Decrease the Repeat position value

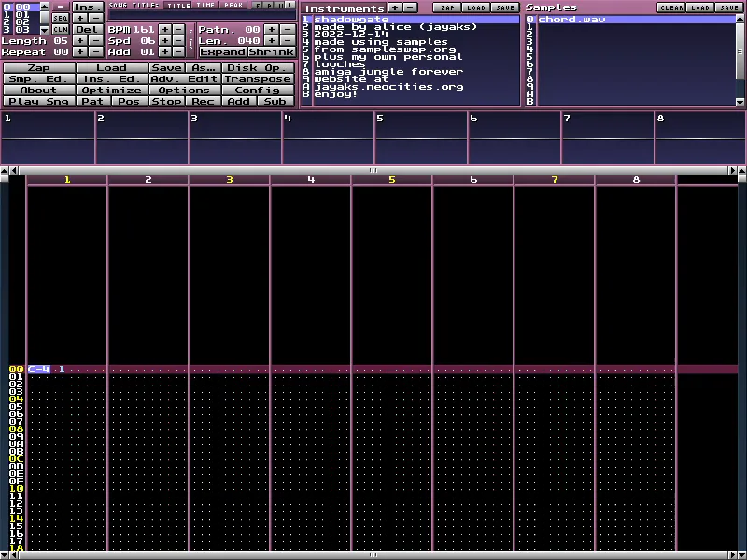(x=96, y=51)
